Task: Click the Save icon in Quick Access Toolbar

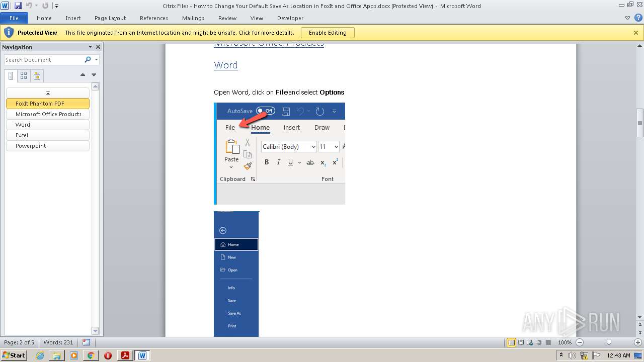Action: 18,6
